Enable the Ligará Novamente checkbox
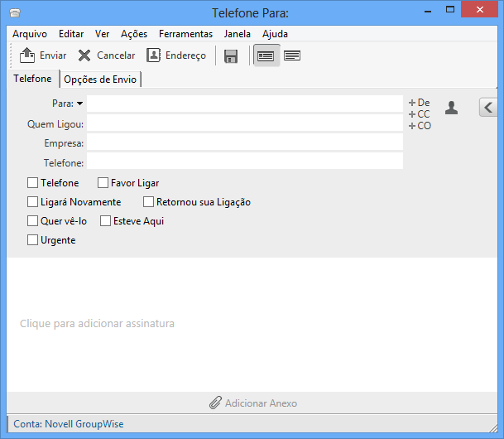The width and height of the screenshot is (504, 439). (32, 202)
